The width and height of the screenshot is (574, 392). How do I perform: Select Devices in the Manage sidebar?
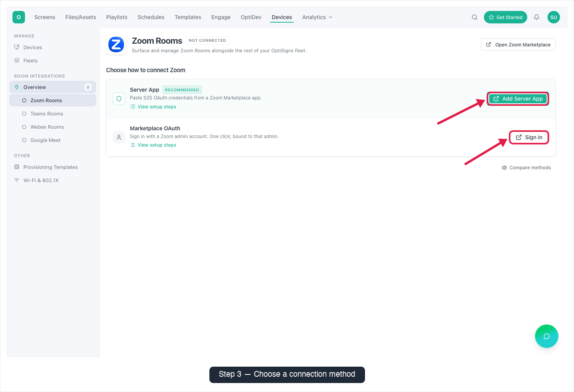(53, 47)
